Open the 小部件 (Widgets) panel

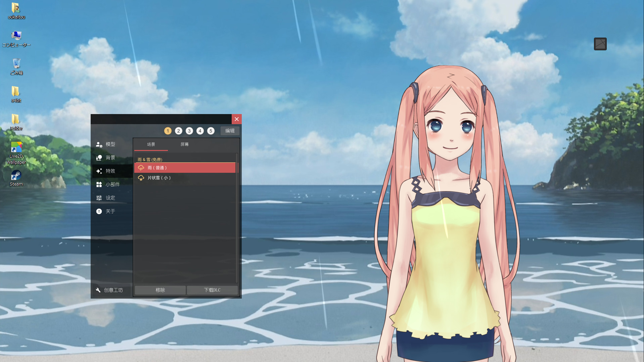[112, 184]
